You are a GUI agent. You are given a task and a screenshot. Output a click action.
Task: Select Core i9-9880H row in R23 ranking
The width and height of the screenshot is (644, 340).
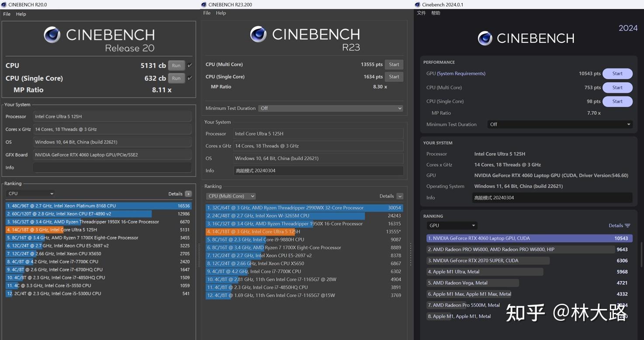pyautogui.click(x=304, y=240)
